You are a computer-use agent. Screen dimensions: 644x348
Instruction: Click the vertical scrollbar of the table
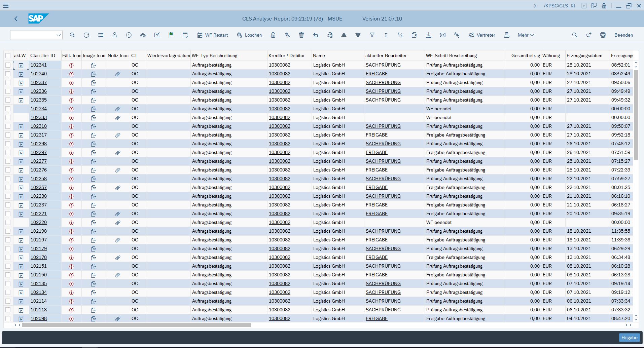tap(636, 114)
